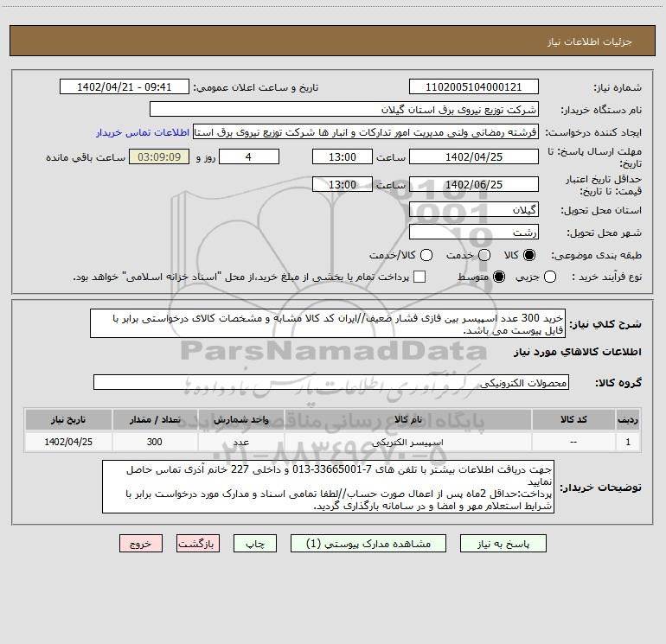
Task: Click the شرح کلی نیاز description box
Action: pyautogui.click(x=328, y=323)
